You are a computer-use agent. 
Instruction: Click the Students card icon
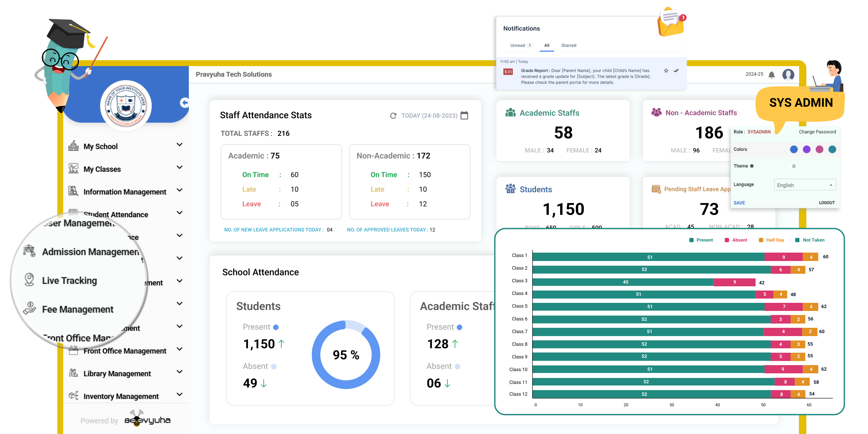[x=510, y=189]
